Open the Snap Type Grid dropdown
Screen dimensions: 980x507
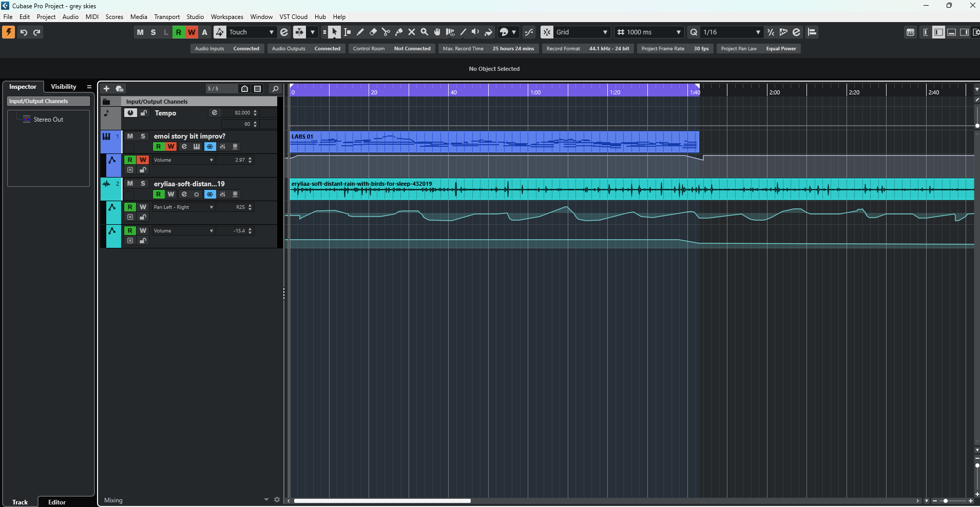pos(582,32)
